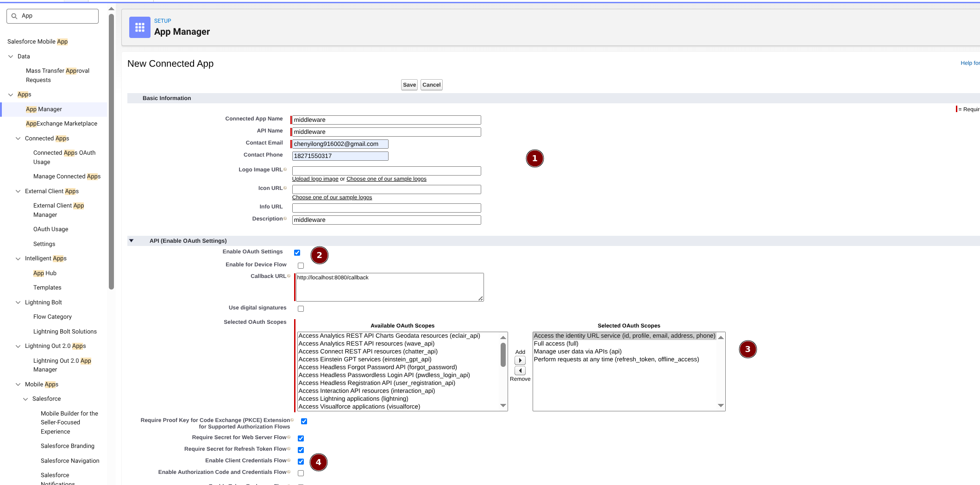Open Connected Apps OAuth Usage page
The height and width of the screenshot is (485, 980).
click(x=64, y=157)
